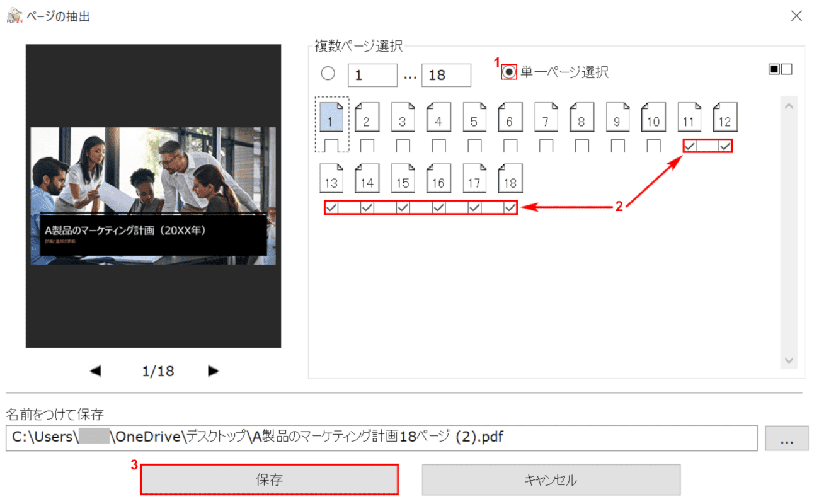Go to next page with right arrow
Viewport: 819px width, 504px height.
[x=213, y=371]
